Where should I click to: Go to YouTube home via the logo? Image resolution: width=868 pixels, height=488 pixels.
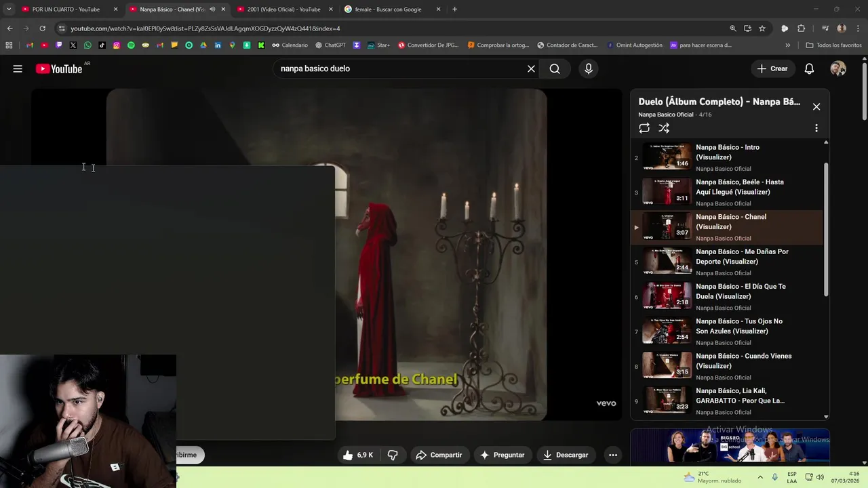coord(59,68)
